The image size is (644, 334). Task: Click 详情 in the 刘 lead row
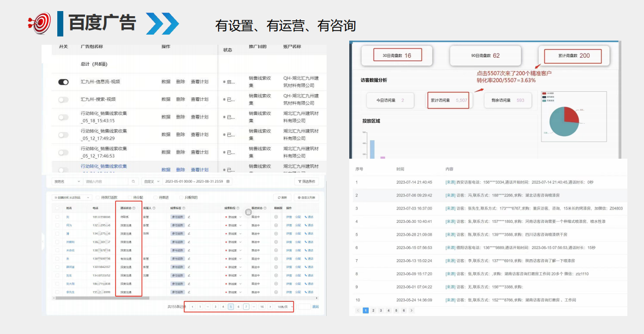coord(289,217)
